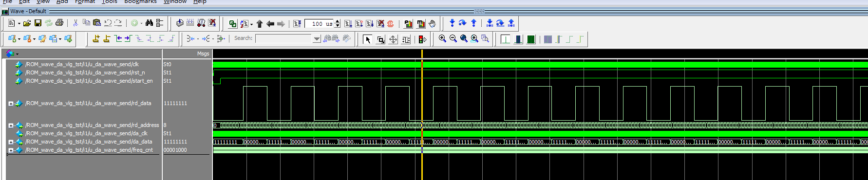
Task: Toggle the show cursor waveform button
Action: [x=506, y=39]
